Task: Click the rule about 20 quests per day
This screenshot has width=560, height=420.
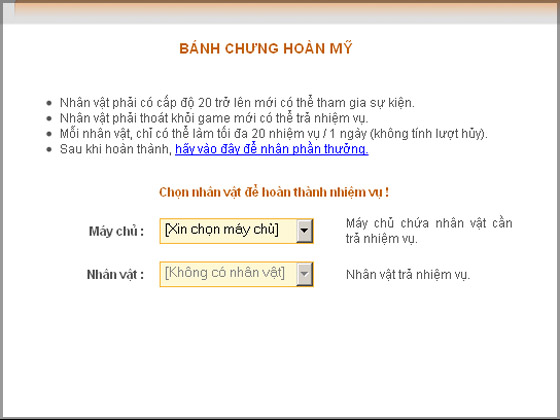Action: [x=274, y=134]
